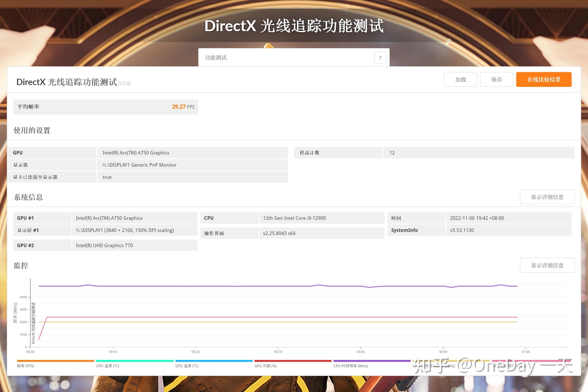Click the orange 在线比较结果 button
The image size is (588, 392).
pos(544,80)
